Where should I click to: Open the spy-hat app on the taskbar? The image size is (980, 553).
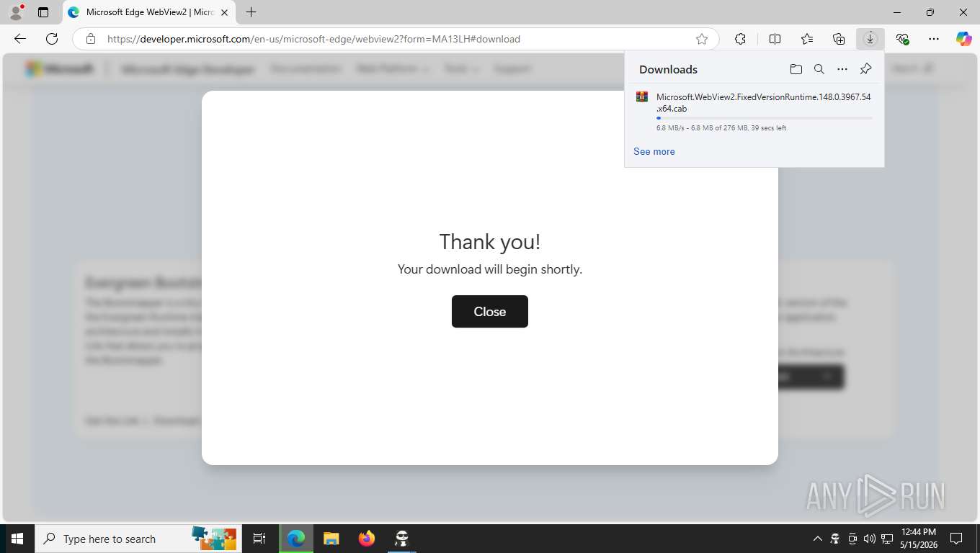pos(401,539)
